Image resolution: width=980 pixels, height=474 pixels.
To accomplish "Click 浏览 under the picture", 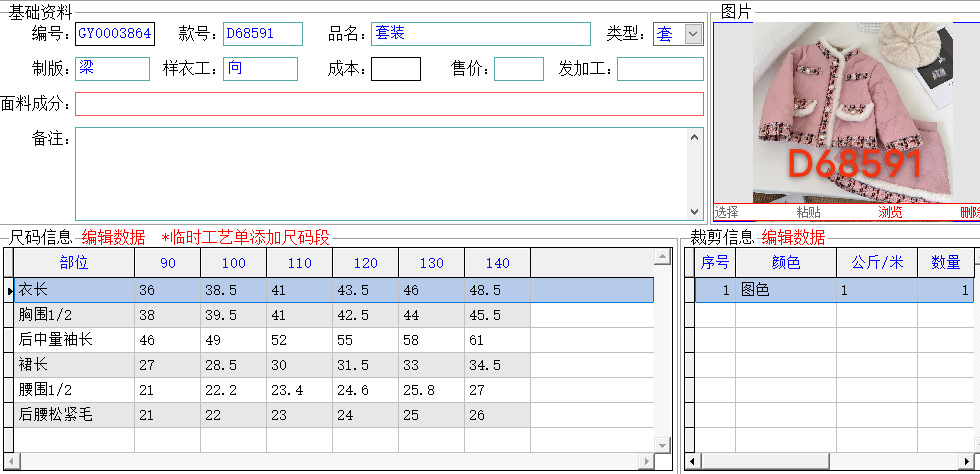I will (890, 212).
